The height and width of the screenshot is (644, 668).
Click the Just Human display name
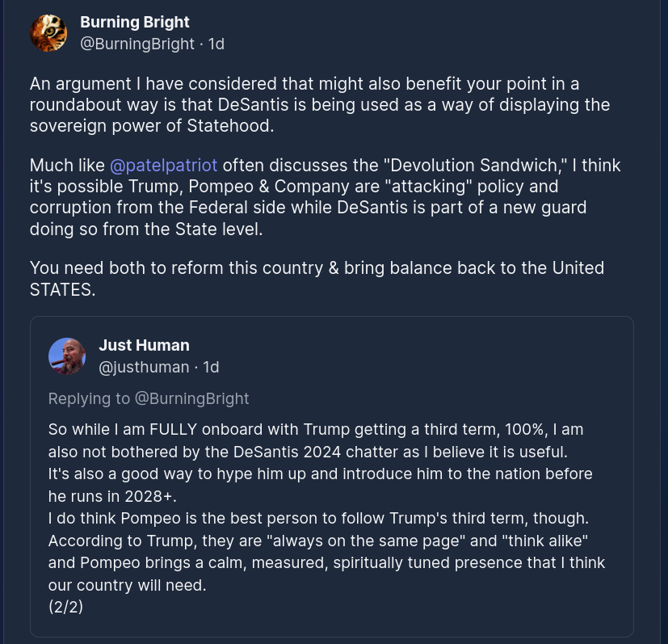[144, 345]
